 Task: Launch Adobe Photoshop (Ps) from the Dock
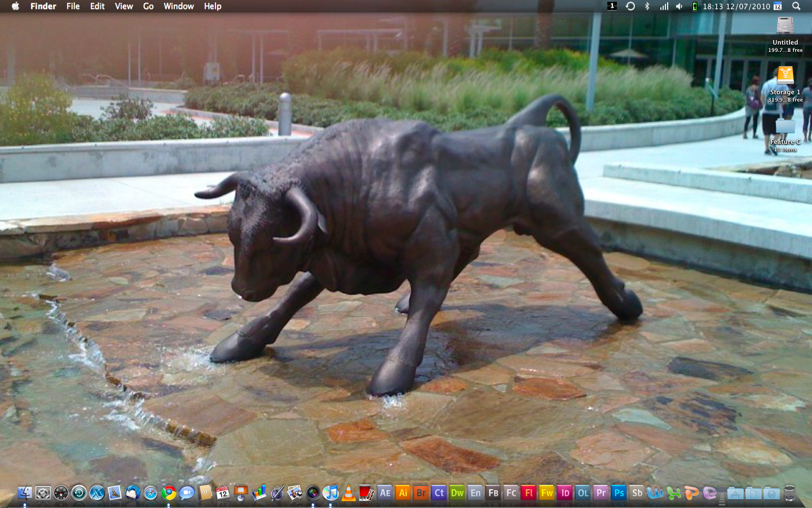pos(619,493)
